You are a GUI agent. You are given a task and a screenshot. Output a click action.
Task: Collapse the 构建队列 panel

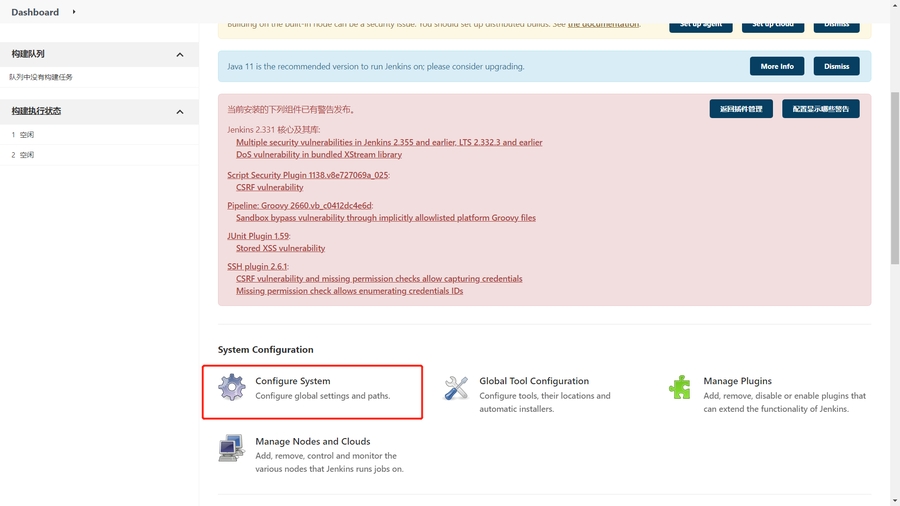click(x=180, y=55)
